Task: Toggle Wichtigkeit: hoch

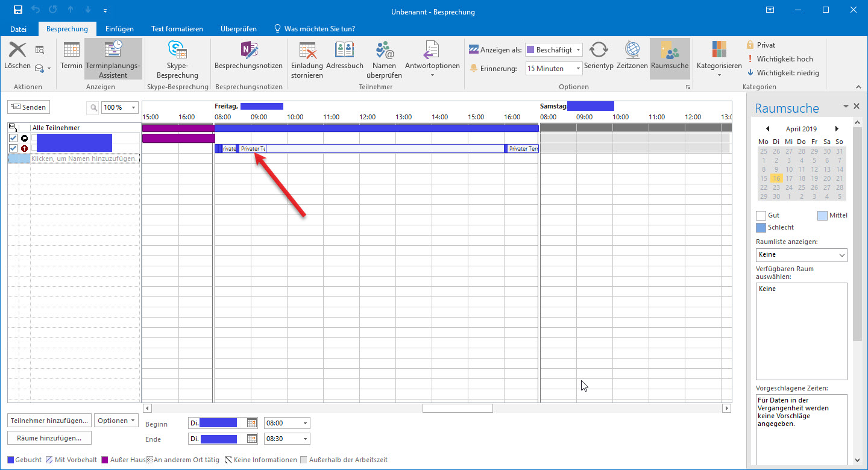Action: click(x=780, y=59)
